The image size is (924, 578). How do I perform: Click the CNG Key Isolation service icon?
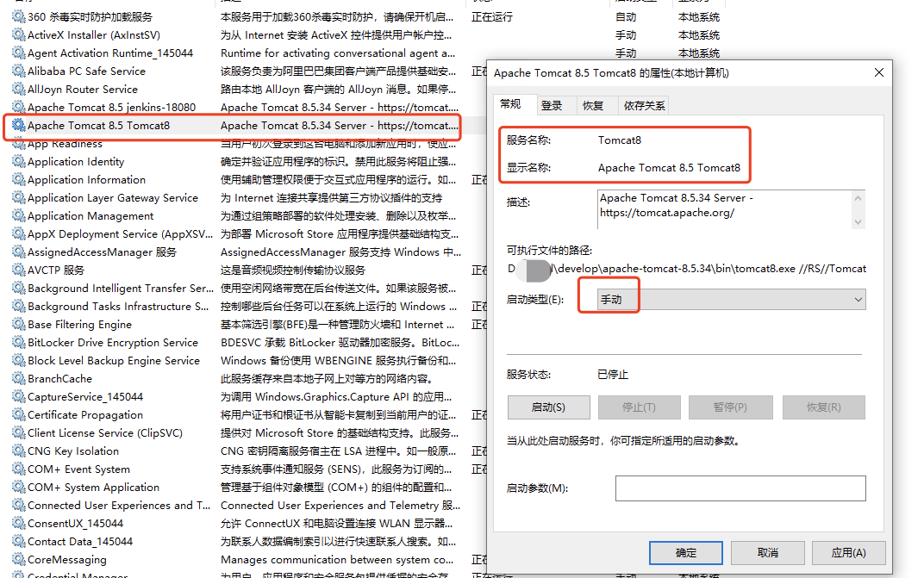pos(19,451)
